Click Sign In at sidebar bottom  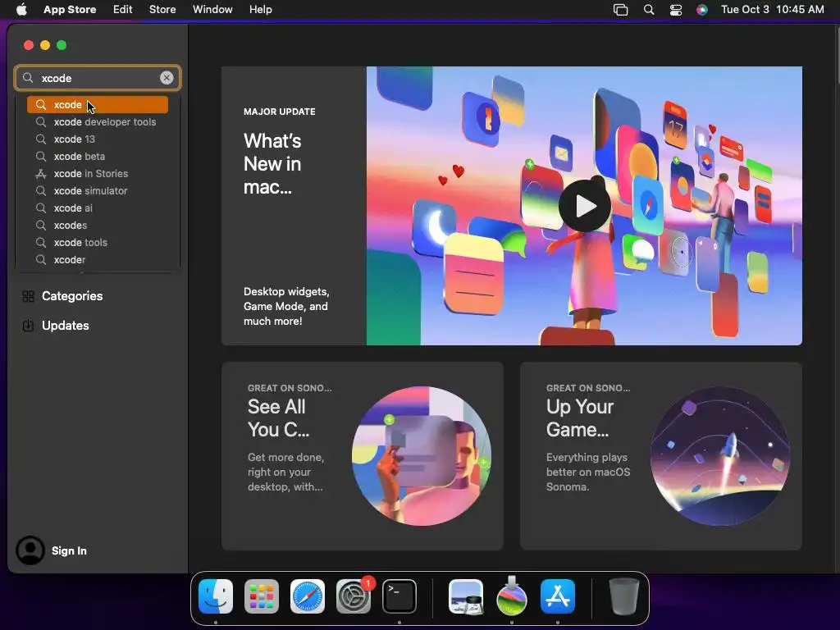(69, 550)
